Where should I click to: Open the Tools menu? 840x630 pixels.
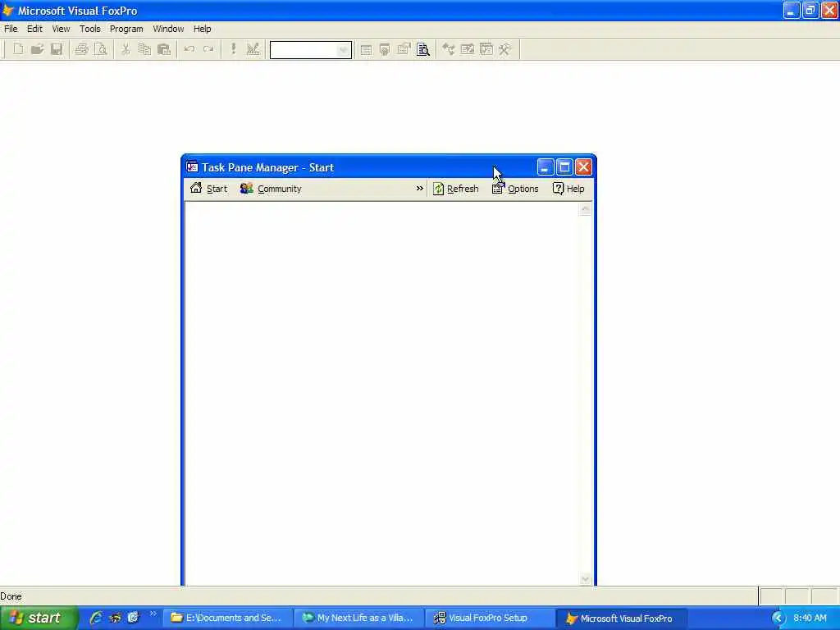pos(90,29)
